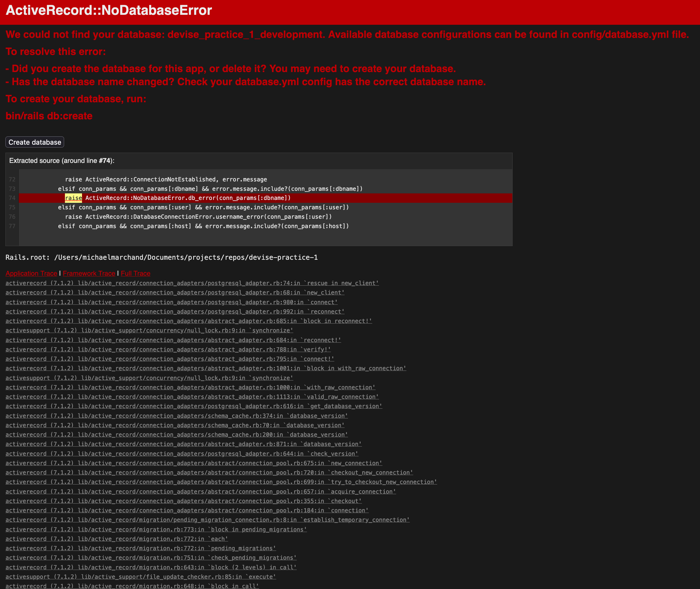Open the Application Trace link
The image size is (700, 589).
pos(31,273)
